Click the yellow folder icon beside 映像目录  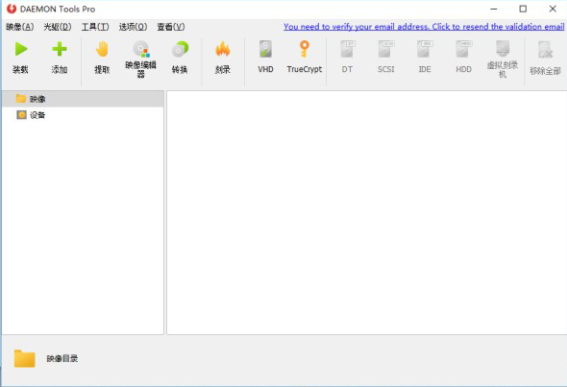[25, 359]
